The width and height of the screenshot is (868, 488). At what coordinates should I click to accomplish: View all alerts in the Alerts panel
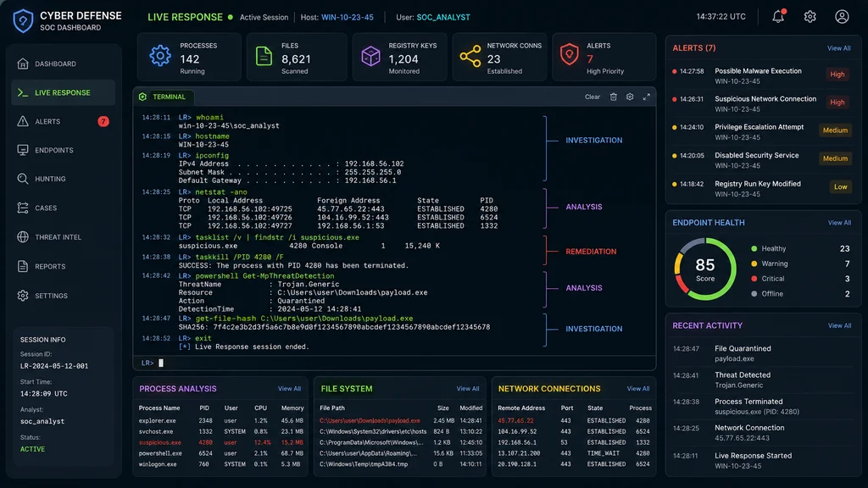(x=838, y=48)
